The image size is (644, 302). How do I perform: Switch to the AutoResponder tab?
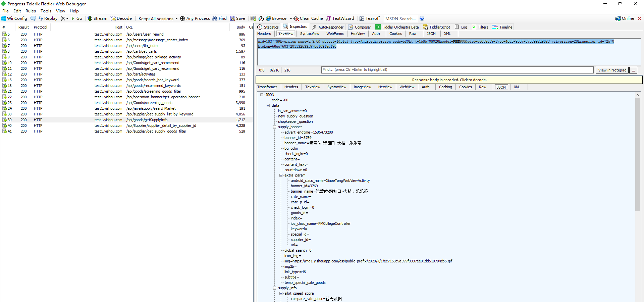(328, 27)
